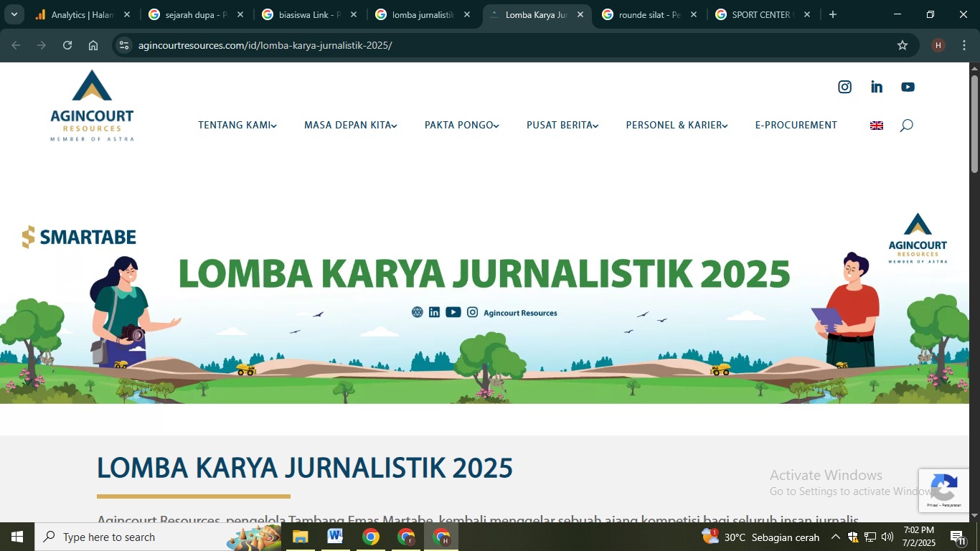Click the Agincourt Resources header logo
Screen dimensions: 980x551
[x=92, y=105]
